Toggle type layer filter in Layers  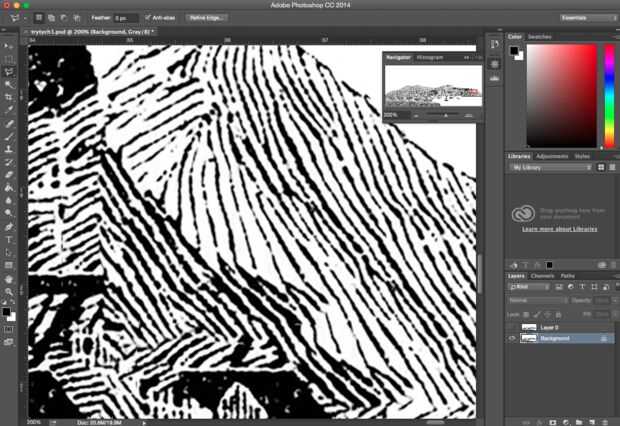point(582,287)
